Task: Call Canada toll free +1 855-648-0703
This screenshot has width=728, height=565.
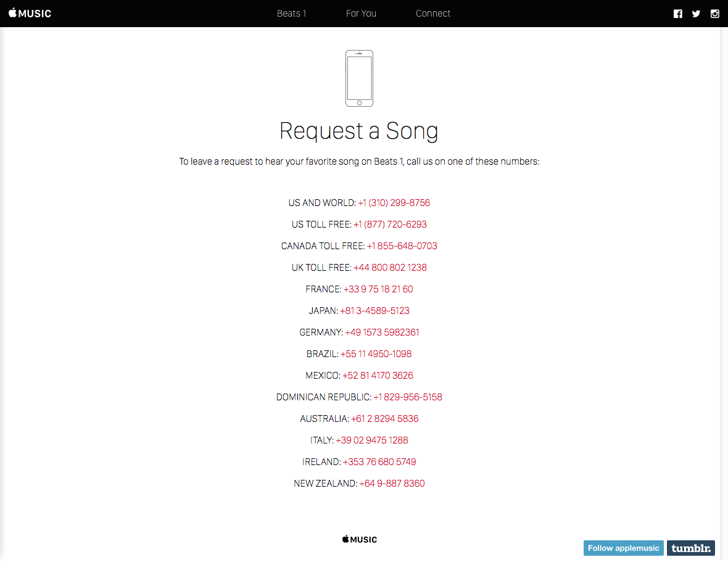Action: tap(402, 246)
